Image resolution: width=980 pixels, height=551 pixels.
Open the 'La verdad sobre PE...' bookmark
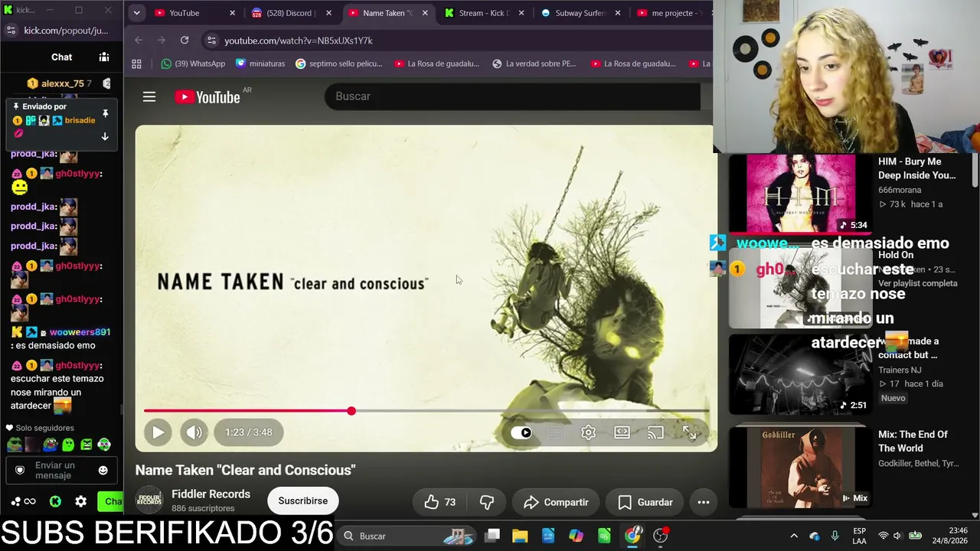pyautogui.click(x=534, y=64)
